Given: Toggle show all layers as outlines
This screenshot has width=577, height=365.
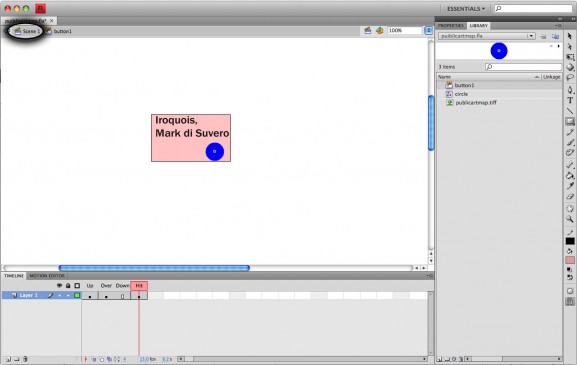Looking at the screenshot, I should (77, 286).
